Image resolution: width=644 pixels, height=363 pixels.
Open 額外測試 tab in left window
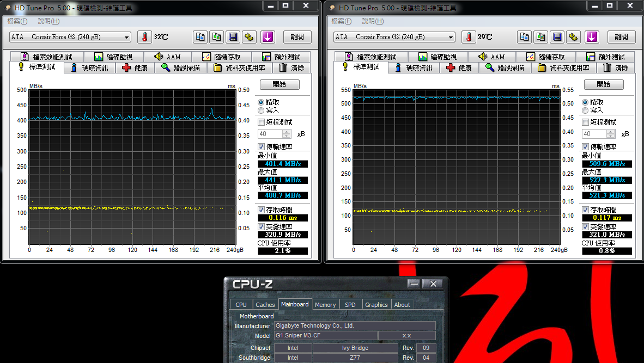(281, 57)
